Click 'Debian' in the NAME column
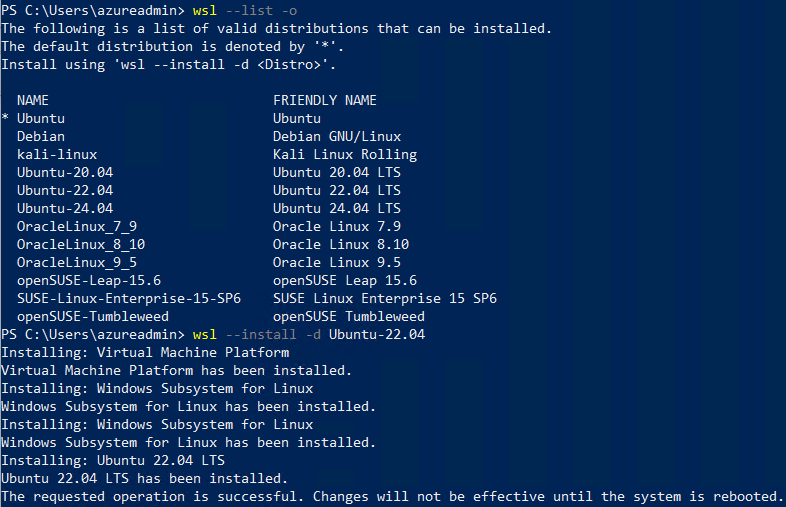The width and height of the screenshot is (786, 507). point(41,136)
